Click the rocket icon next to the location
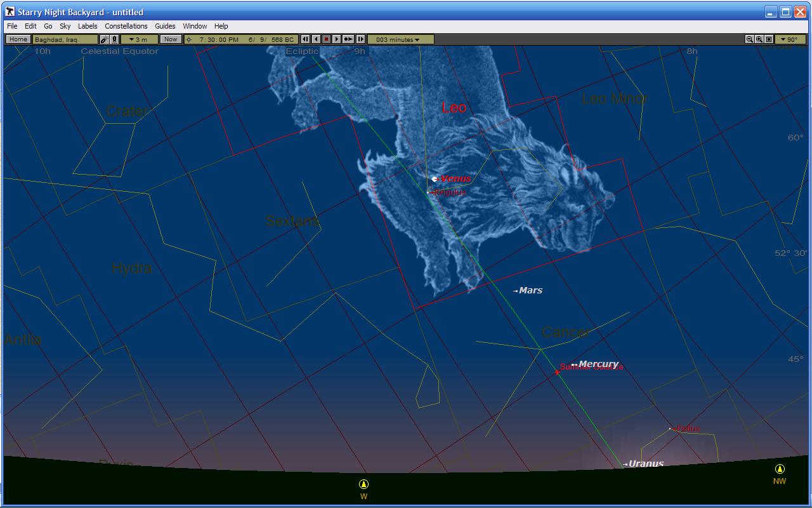812x508 pixels. click(x=114, y=39)
